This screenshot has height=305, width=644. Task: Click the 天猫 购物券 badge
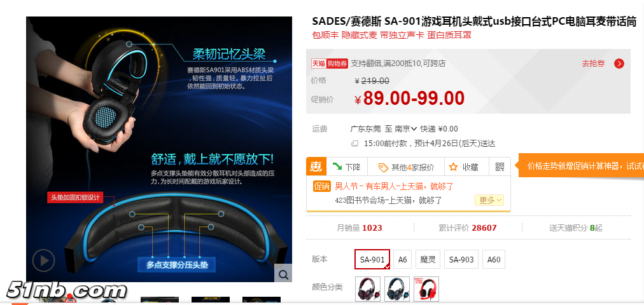click(x=330, y=64)
